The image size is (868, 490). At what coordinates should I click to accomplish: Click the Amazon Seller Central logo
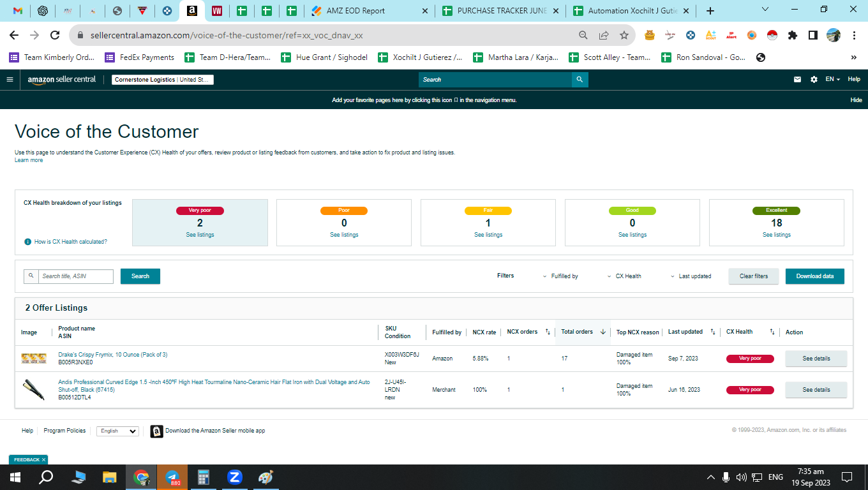(62, 80)
